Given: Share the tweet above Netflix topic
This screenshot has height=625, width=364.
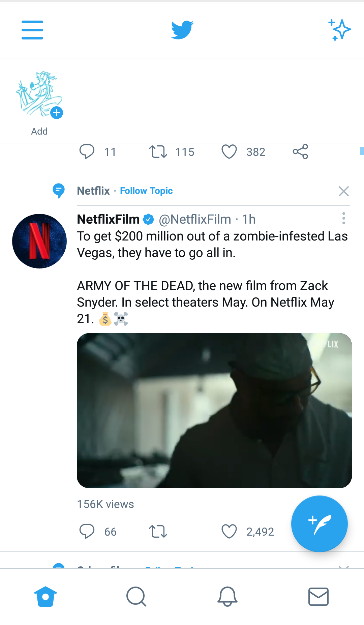Looking at the screenshot, I should click(x=300, y=151).
